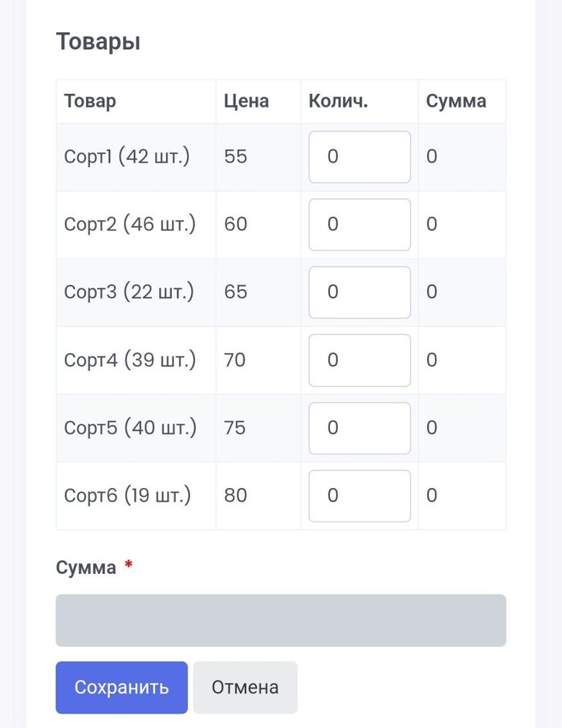Click the Сорт1 quantity input field
This screenshot has height=728, width=562.
pos(360,157)
